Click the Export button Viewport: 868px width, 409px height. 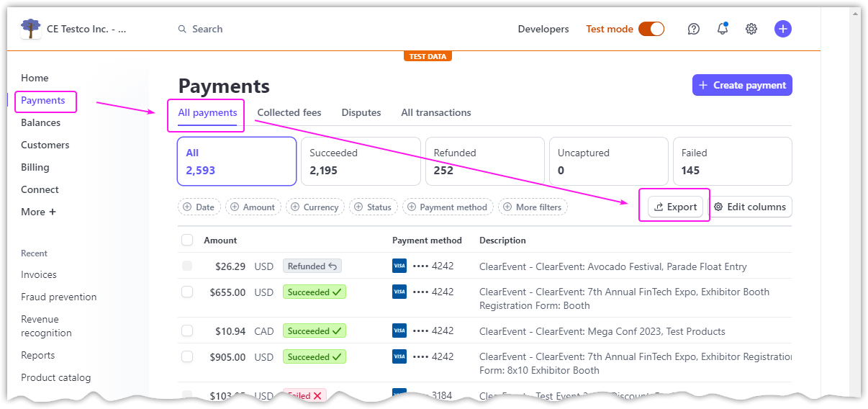(x=674, y=207)
